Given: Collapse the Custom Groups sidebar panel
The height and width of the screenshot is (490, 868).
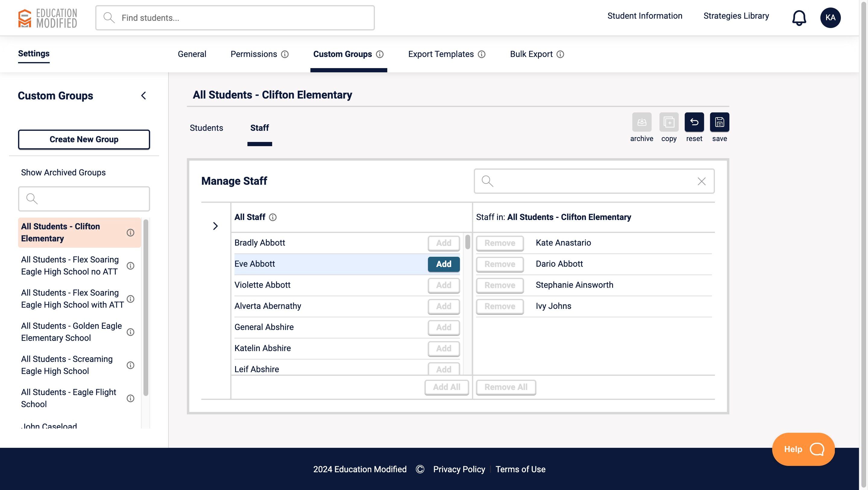Looking at the screenshot, I should (x=143, y=96).
